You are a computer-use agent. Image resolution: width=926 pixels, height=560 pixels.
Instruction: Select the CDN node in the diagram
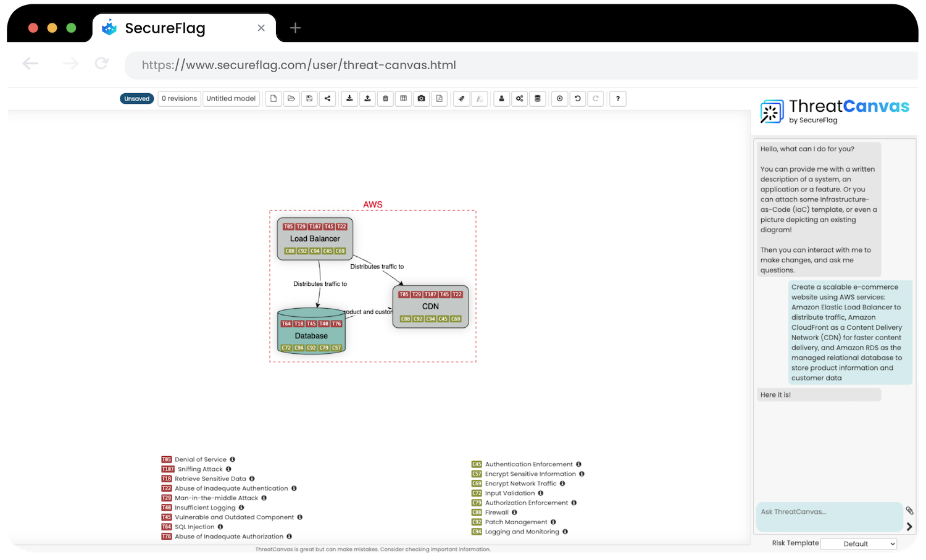coord(430,306)
